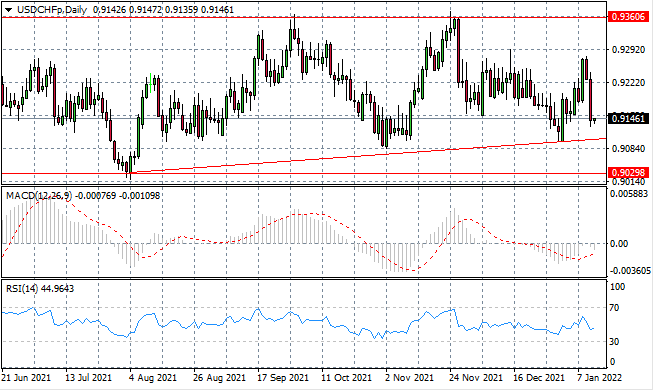The width and height of the screenshot is (653, 390).
Task: Click the RSI 30 level label
Action: point(614,342)
